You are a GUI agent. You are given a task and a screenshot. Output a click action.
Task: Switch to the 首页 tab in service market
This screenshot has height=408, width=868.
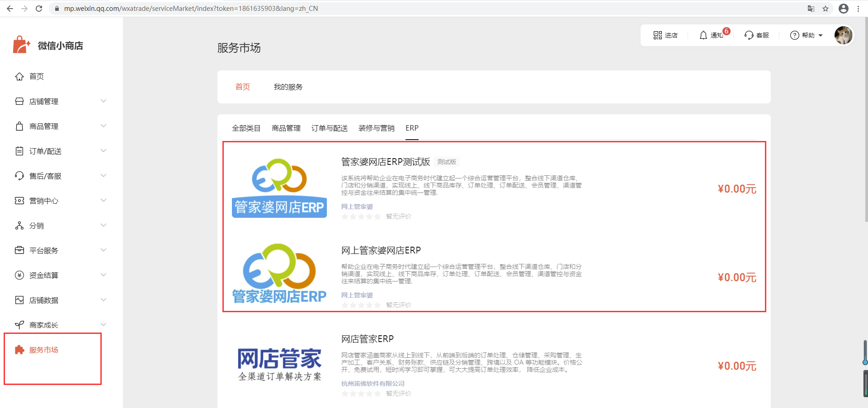243,87
